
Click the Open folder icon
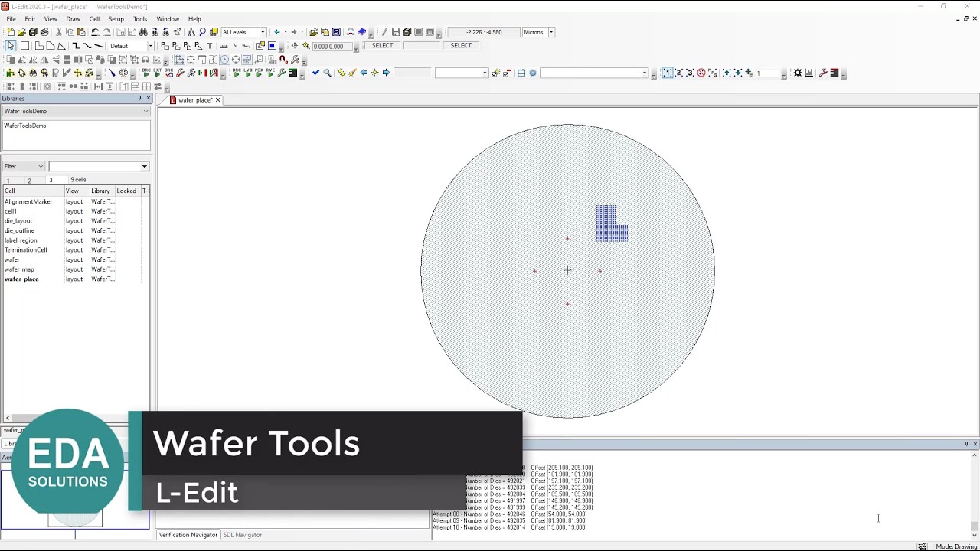[x=21, y=32]
